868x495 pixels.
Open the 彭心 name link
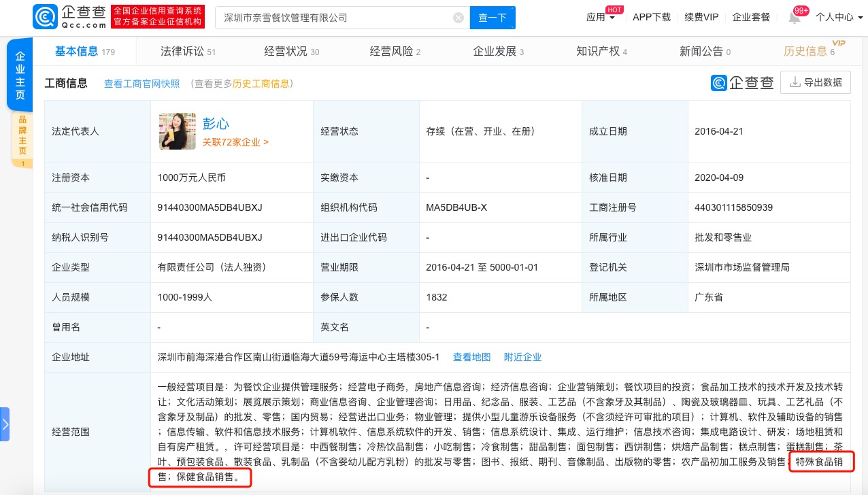click(216, 124)
